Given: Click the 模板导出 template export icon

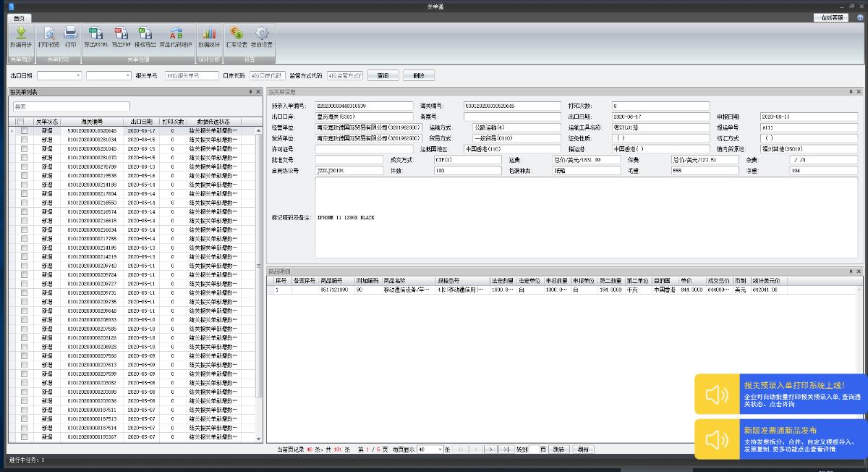Looking at the screenshot, I should 145,33.
